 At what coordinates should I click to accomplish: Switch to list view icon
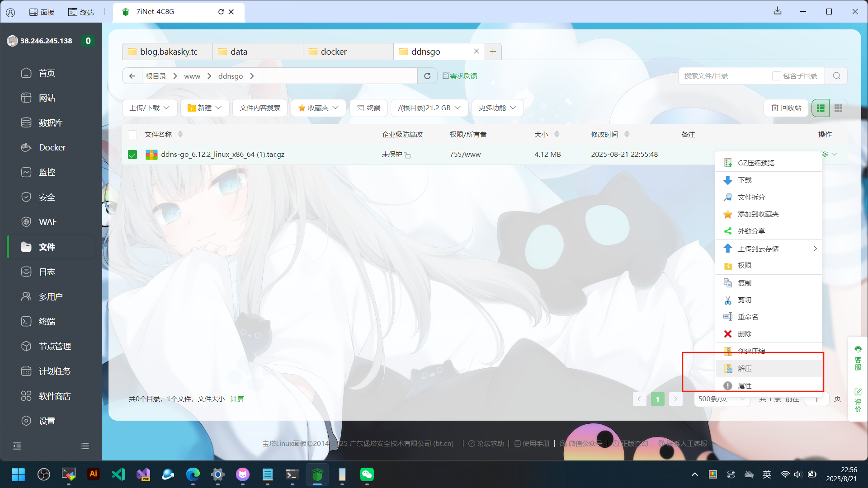tap(821, 108)
